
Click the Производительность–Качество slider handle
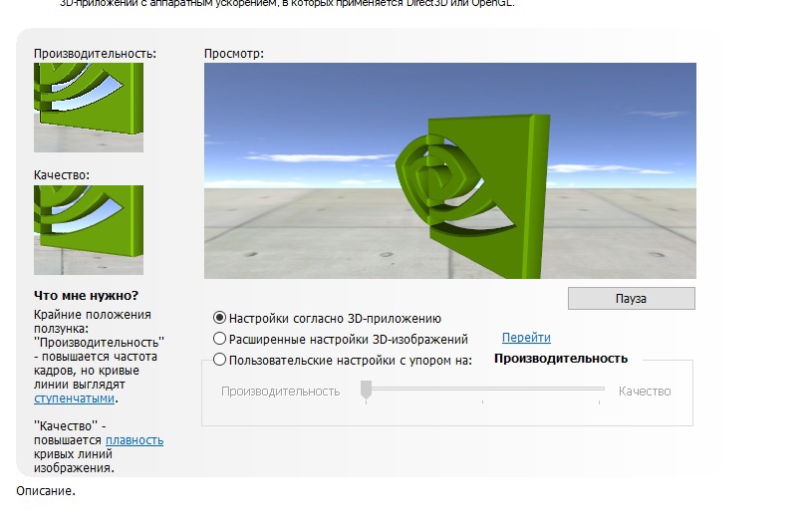point(366,390)
